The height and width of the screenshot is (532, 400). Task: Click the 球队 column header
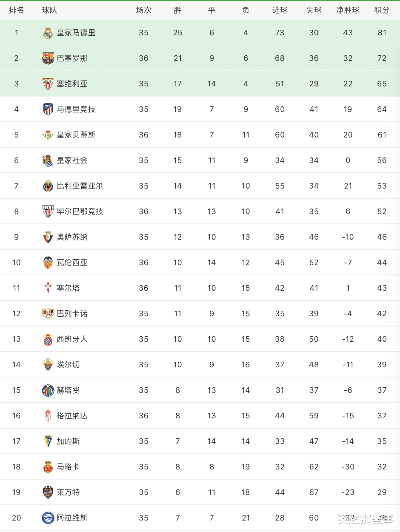point(49,10)
